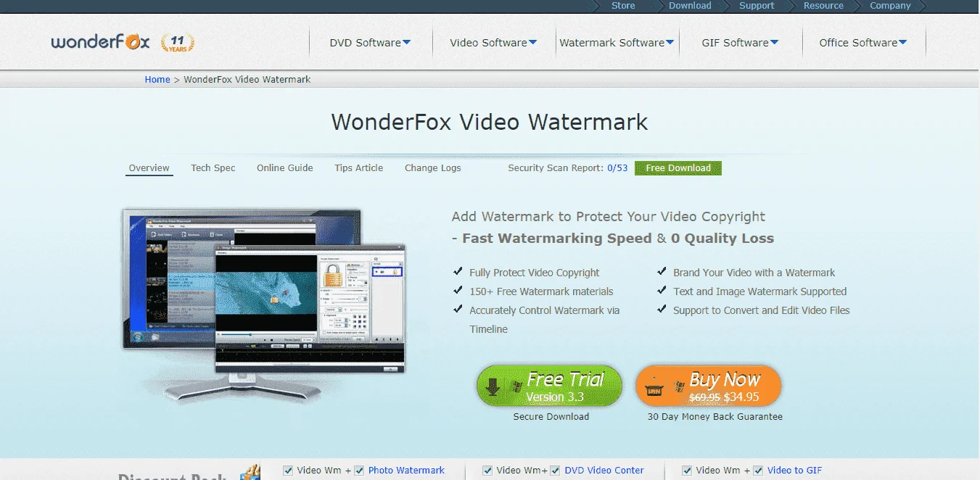Click "30 Day Money Back Guarantee" text
980x480 pixels.
pos(715,417)
